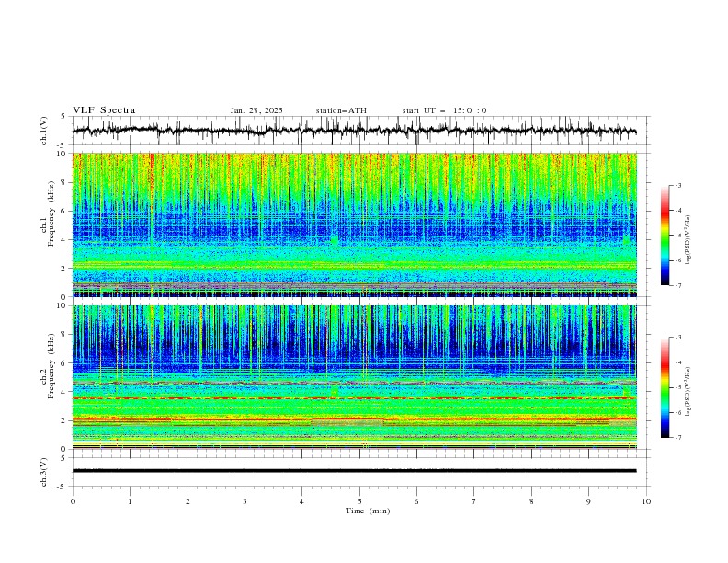
Task: Click time axis tick label "5"
Action: coord(359,501)
